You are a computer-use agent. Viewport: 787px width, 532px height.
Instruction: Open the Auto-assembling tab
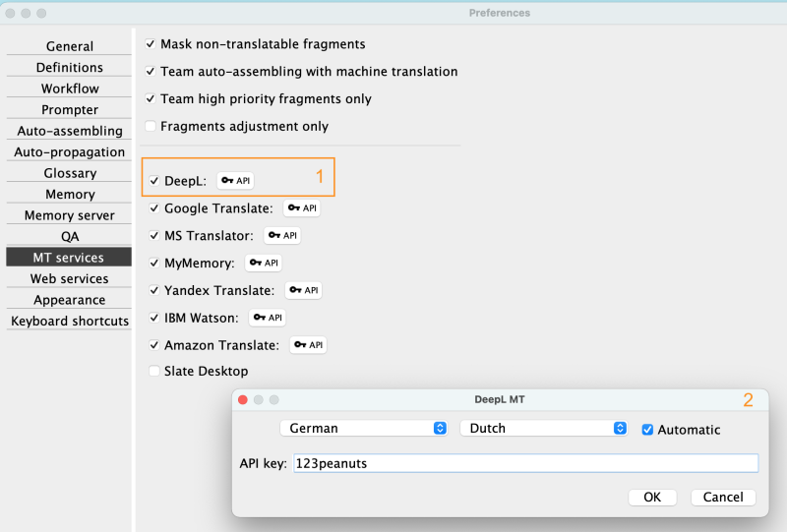point(69,131)
